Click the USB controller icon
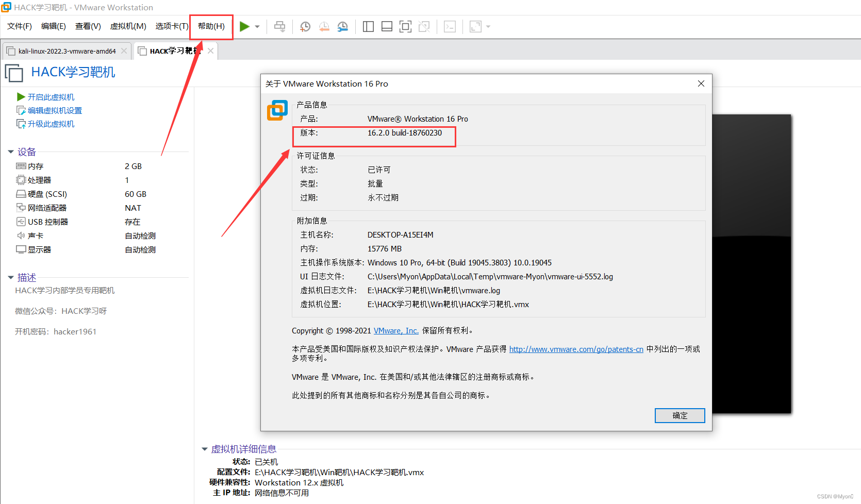The height and width of the screenshot is (504, 861). point(21,222)
